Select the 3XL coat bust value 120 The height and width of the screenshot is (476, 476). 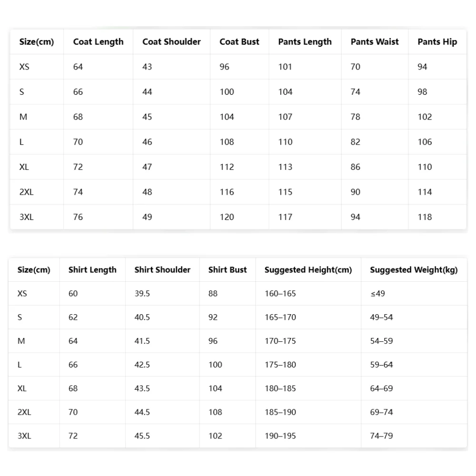tap(227, 217)
